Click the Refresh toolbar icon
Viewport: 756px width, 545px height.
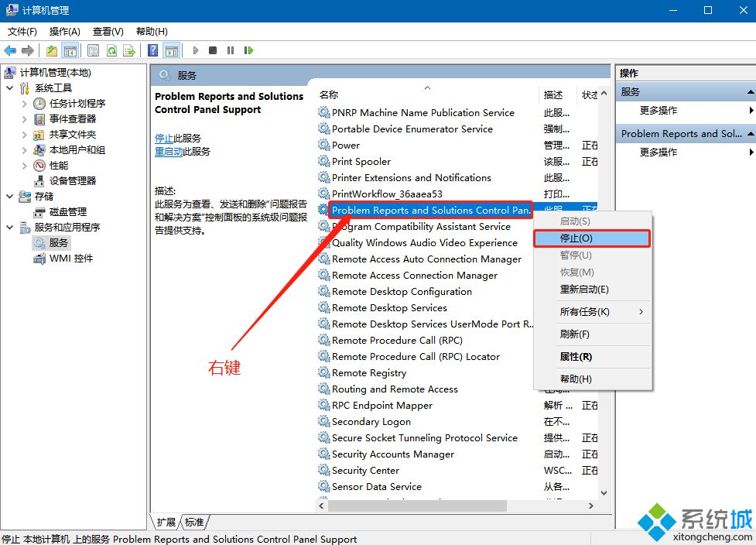(111, 50)
